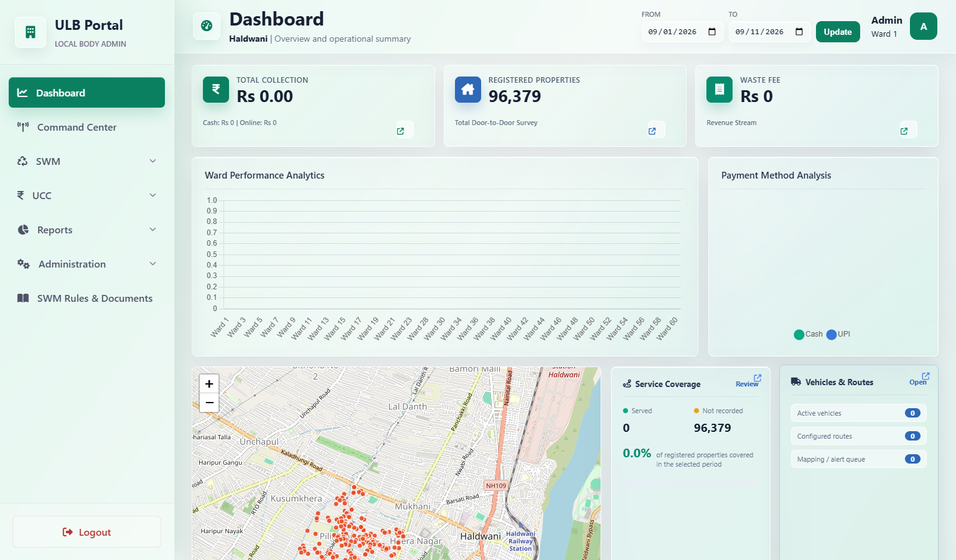Click the Configured routes row

(859, 436)
